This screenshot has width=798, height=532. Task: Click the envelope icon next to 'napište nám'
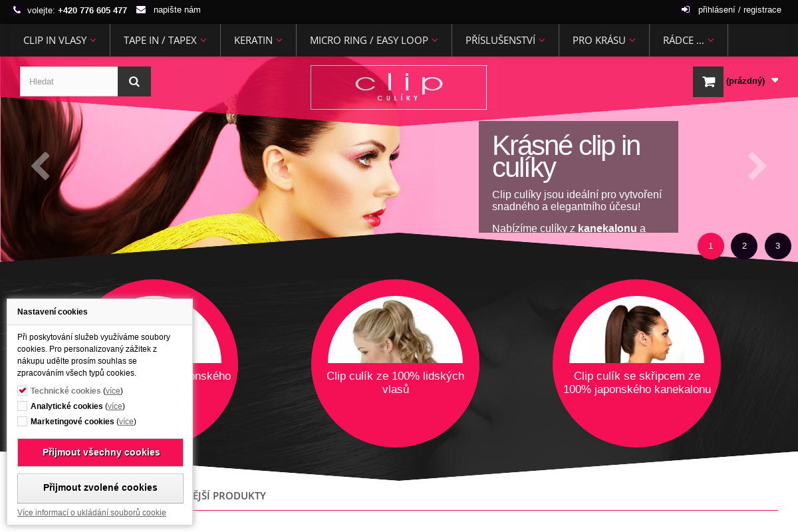pos(140,10)
